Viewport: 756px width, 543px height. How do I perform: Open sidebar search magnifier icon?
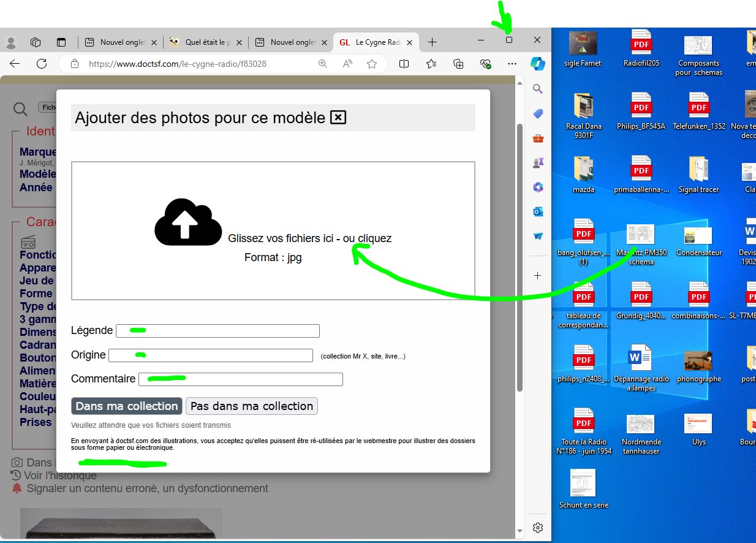(x=538, y=89)
